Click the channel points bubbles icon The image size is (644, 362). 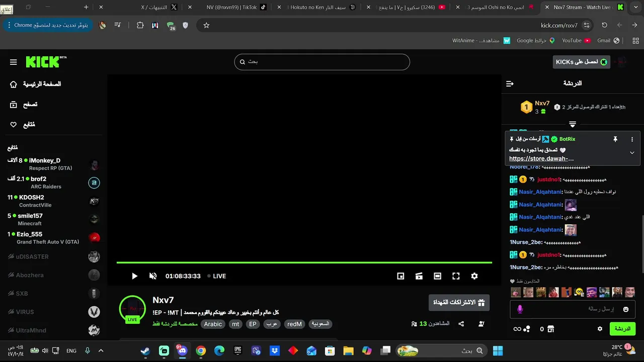tap(527, 329)
